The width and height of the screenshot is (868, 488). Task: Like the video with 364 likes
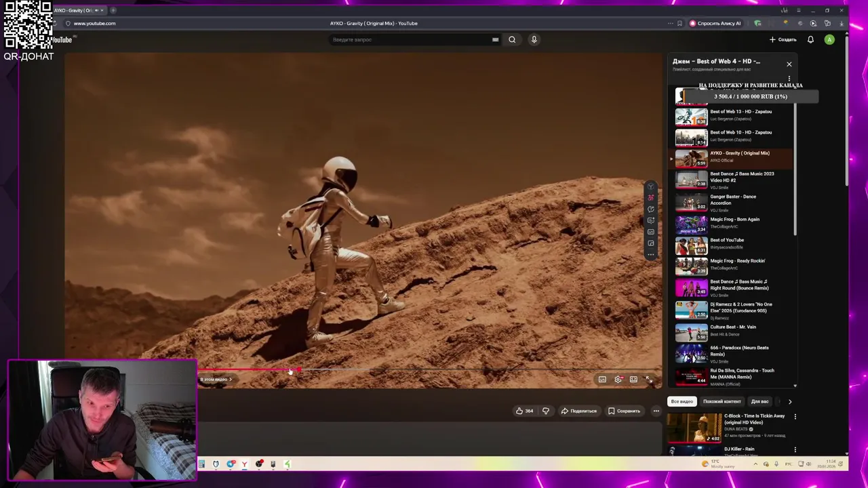(x=524, y=411)
